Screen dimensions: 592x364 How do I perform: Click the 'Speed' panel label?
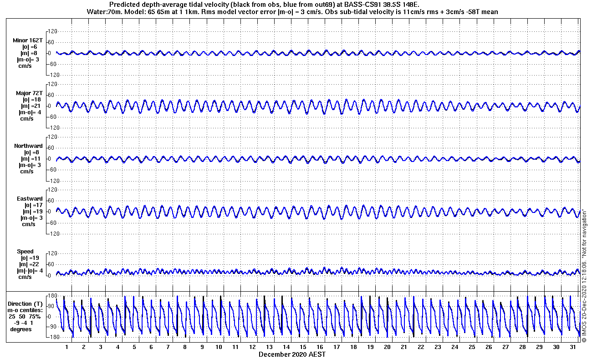25,252
